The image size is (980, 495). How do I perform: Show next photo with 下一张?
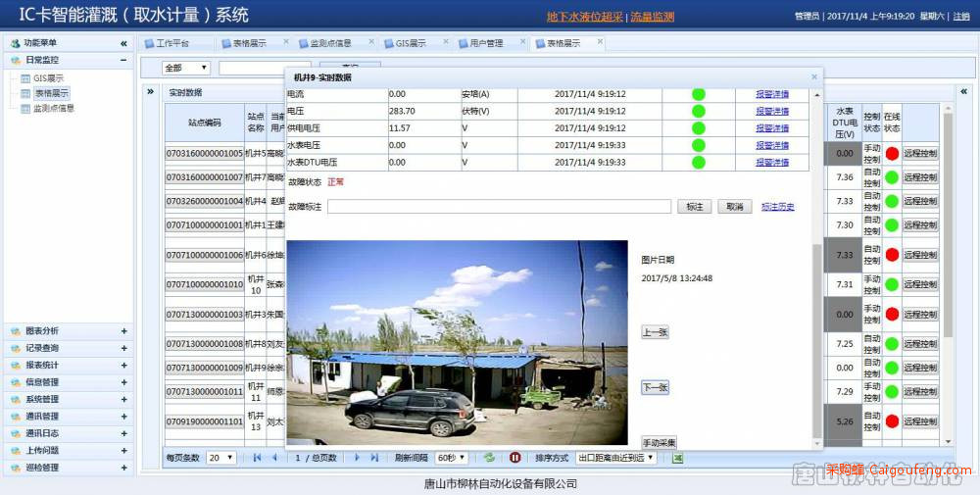[x=655, y=388]
